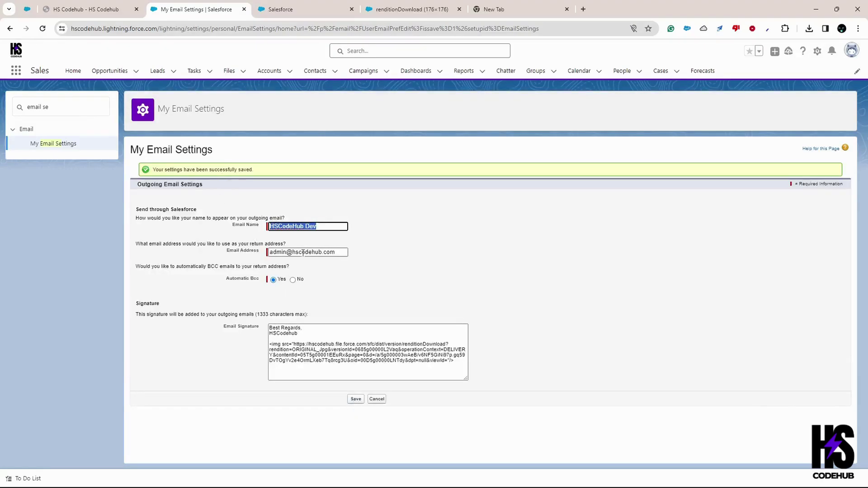Click the Email Name input field
This screenshot has width=868, height=488.
tap(308, 226)
